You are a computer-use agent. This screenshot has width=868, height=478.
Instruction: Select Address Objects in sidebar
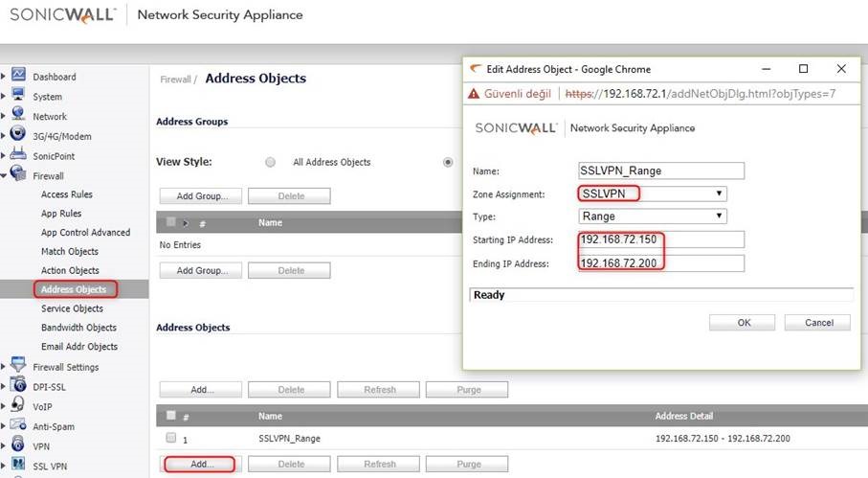click(74, 289)
